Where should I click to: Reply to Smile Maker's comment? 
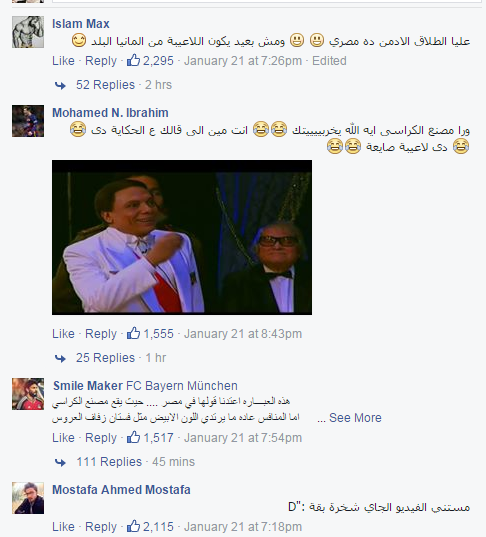101,438
